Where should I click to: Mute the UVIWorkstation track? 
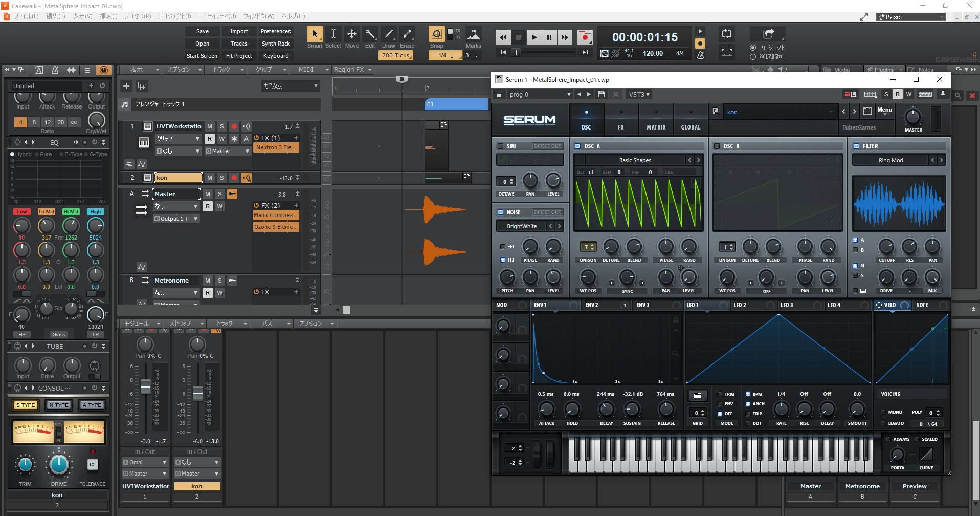click(210, 126)
